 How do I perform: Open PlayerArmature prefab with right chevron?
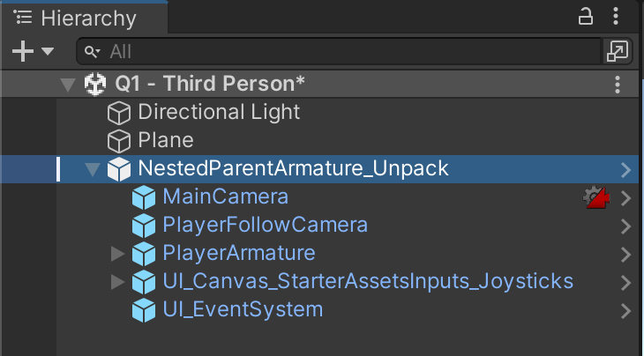[625, 254]
